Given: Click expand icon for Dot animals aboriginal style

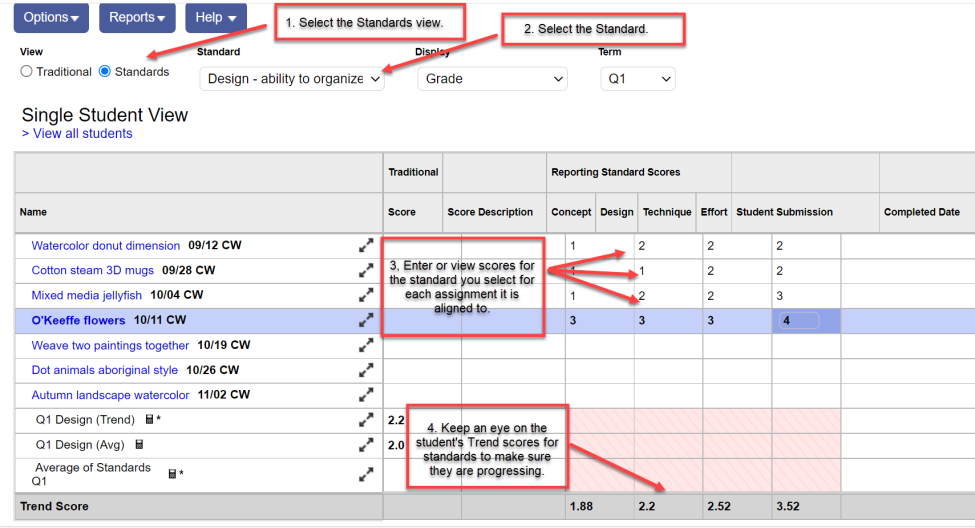Looking at the screenshot, I should [x=367, y=370].
